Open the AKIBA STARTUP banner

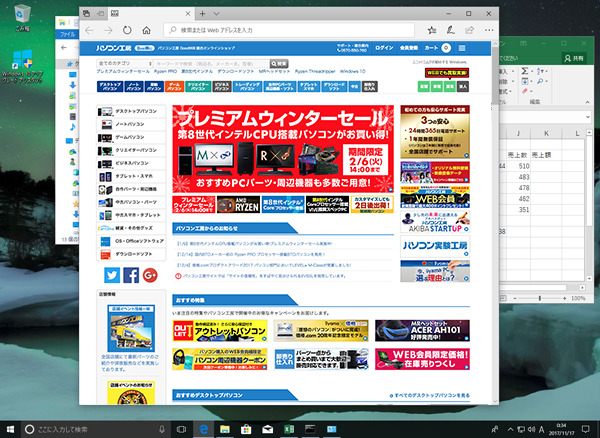(435, 222)
